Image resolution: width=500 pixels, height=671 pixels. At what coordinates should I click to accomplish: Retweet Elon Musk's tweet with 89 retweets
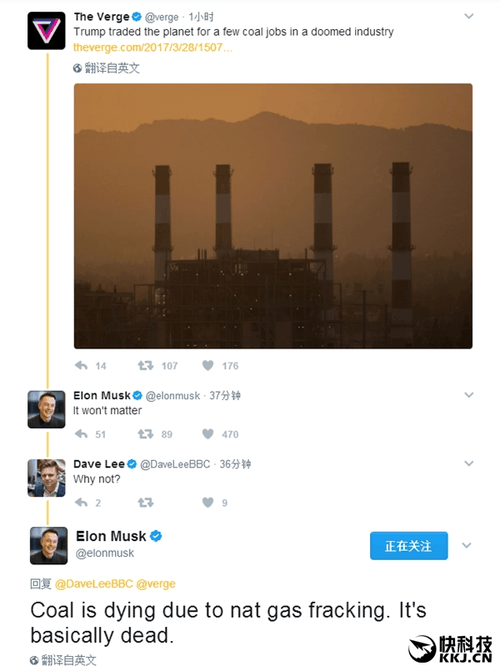click(x=146, y=434)
